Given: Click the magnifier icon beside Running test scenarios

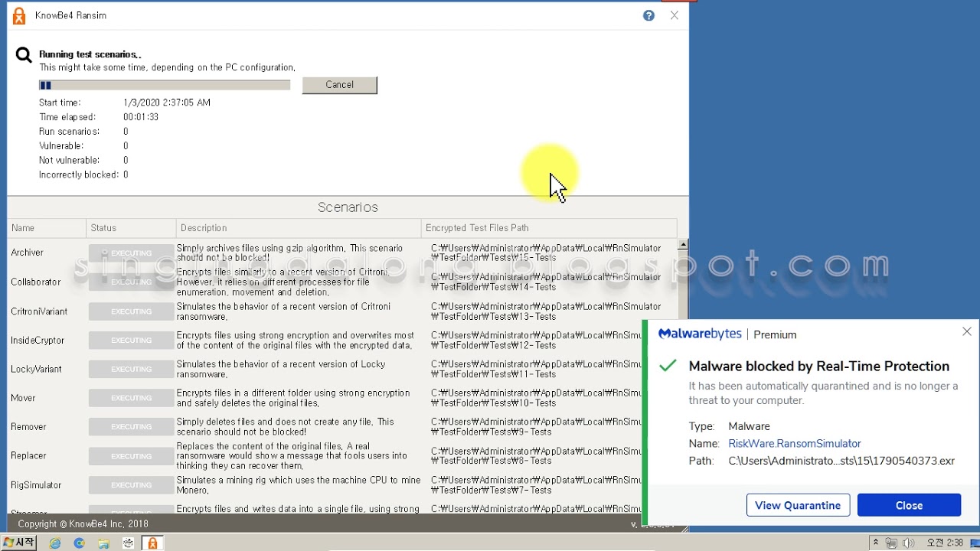Looking at the screenshot, I should (24, 55).
